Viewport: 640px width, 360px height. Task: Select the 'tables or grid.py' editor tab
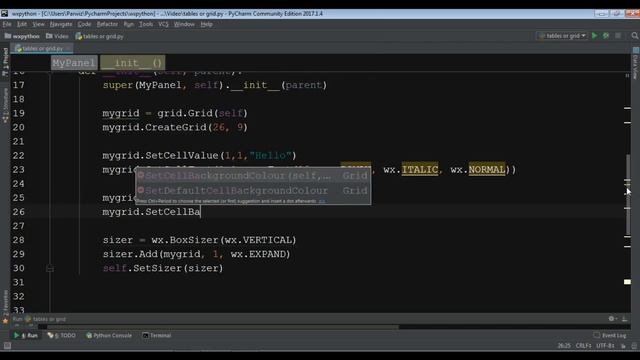pyautogui.click(x=42, y=49)
